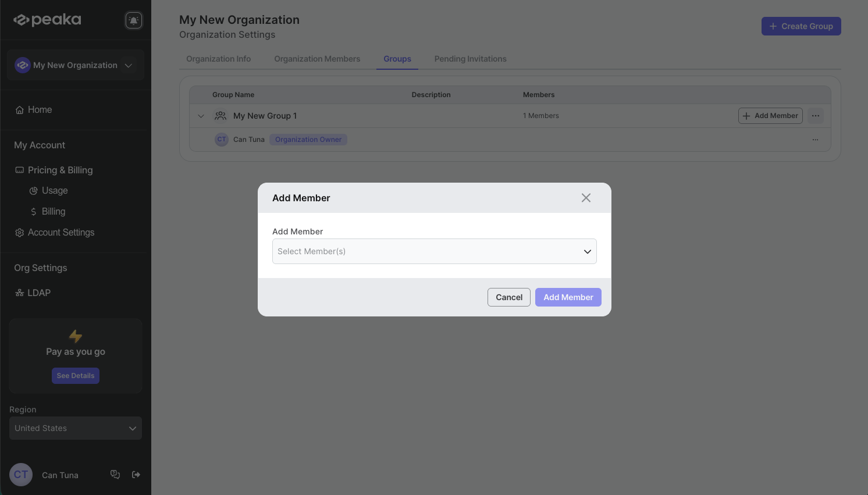Open the support chat icon near Can Tuna
The height and width of the screenshot is (495, 868).
coord(115,474)
